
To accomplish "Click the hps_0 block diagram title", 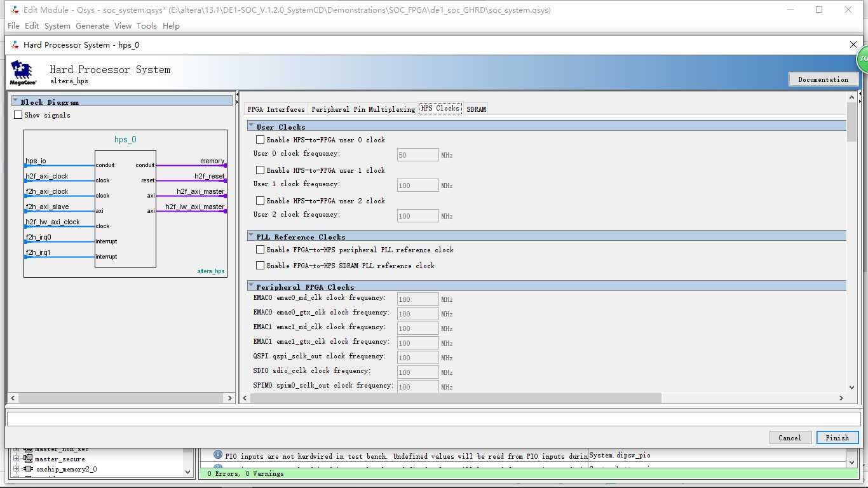I will pyautogui.click(x=125, y=140).
